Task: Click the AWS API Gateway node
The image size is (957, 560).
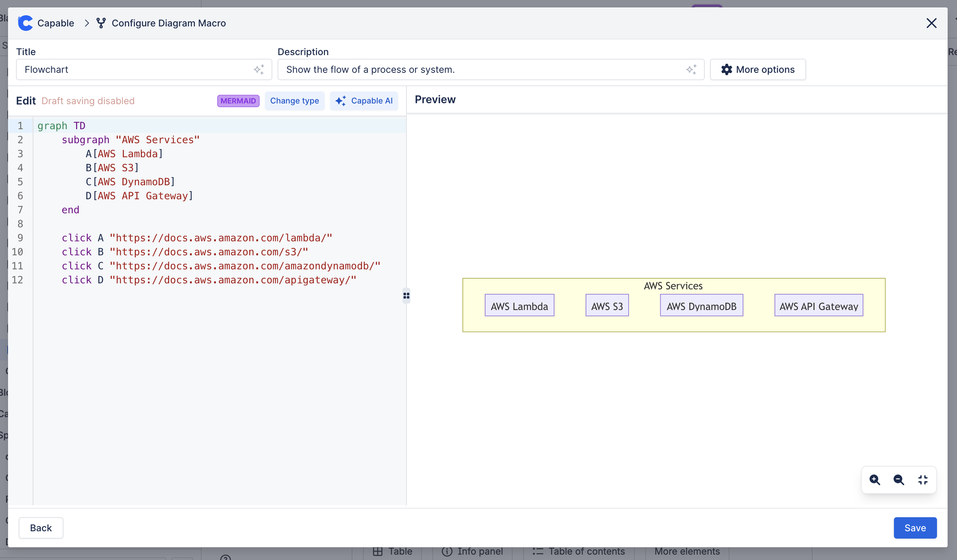Action: click(x=819, y=305)
